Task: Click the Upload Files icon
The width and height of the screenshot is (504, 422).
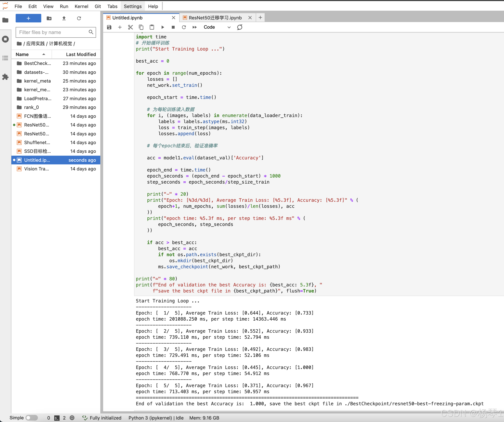Action: point(64,18)
